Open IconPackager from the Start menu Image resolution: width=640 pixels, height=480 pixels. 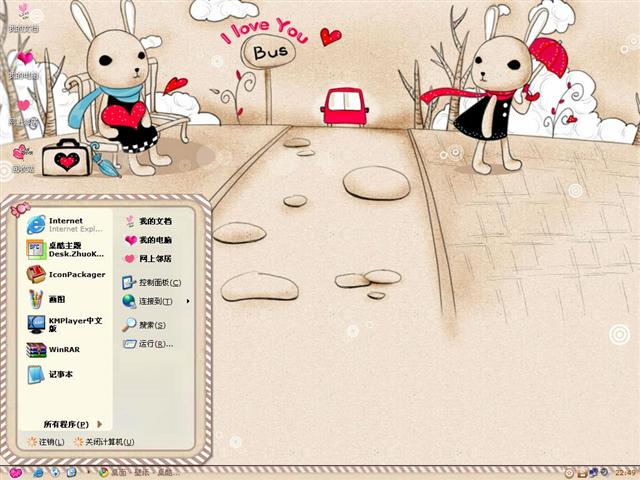click(65, 274)
